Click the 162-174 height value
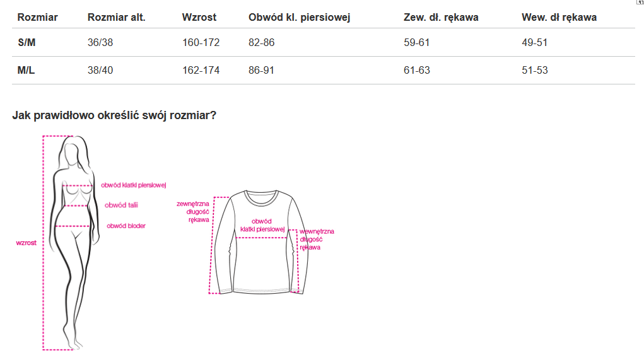644x363 pixels. pyautogui.click(x=201, y=70)
